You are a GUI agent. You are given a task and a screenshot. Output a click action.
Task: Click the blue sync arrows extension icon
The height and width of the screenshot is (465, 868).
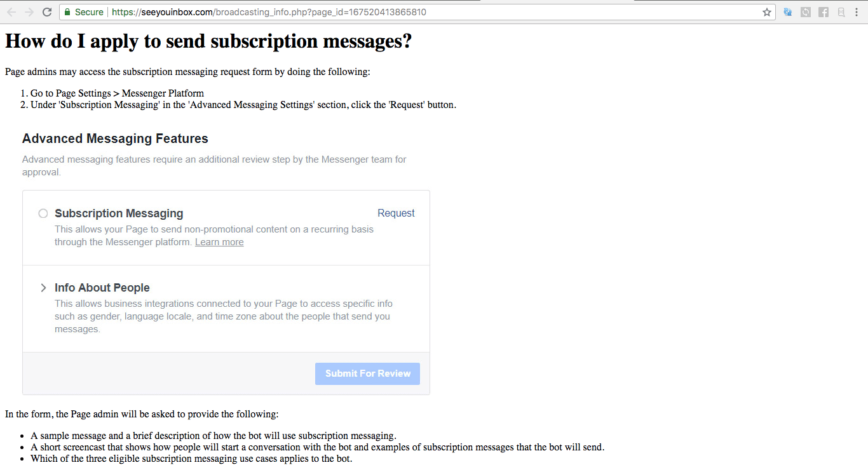(788, 12)
